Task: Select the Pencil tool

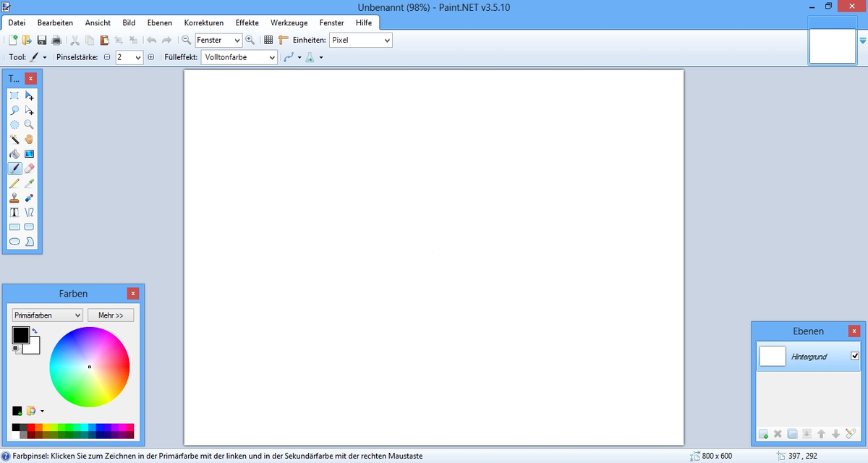Action: coord(14,183)
